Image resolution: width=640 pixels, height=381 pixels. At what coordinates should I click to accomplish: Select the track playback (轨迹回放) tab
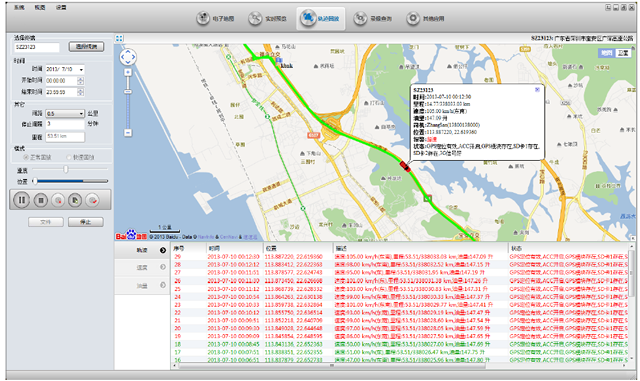tap(321, 18)
